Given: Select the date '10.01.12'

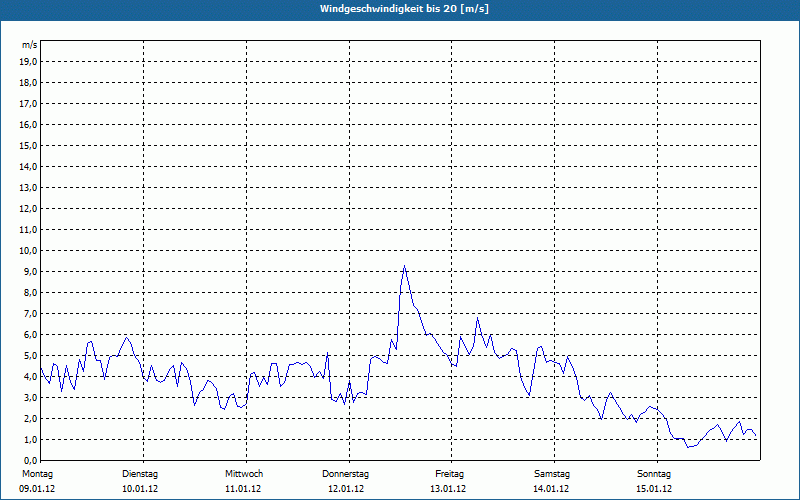Looking at the screenshot, I should [x=140, y=489].
